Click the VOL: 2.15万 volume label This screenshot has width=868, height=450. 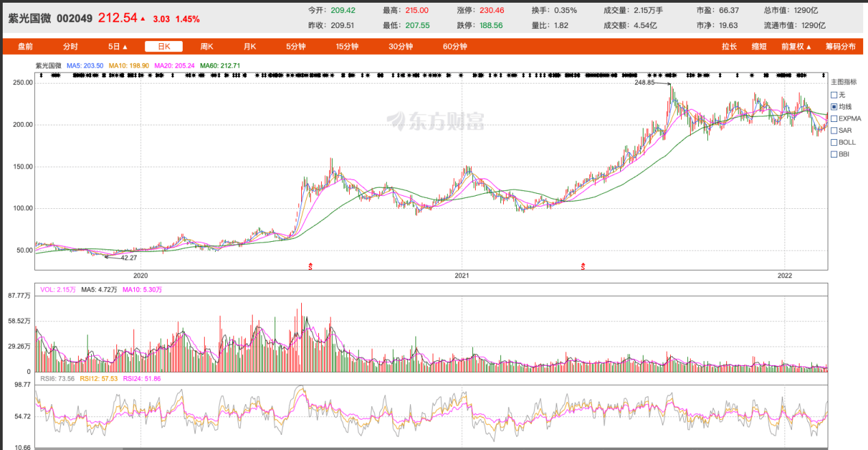tap(58, 290)
